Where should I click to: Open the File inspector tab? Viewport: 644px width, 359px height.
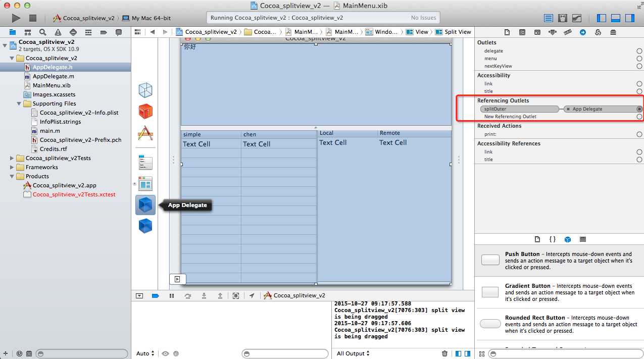click(x=507, y=32)
